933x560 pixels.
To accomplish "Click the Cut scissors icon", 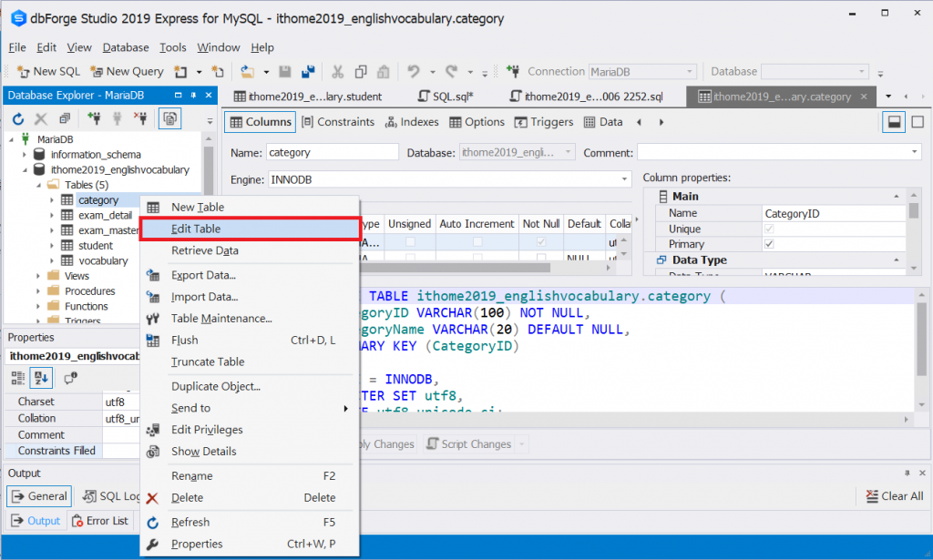I will pos(337,72).
